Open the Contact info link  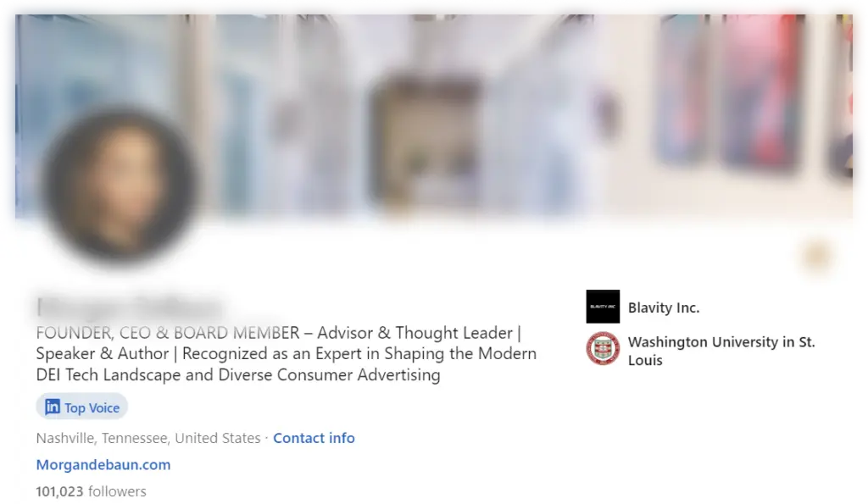[x=314, y=438]
